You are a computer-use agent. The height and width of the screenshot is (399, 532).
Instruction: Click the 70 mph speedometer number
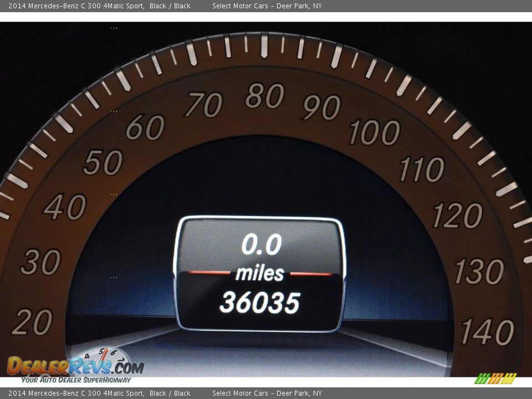click(204, 105)
